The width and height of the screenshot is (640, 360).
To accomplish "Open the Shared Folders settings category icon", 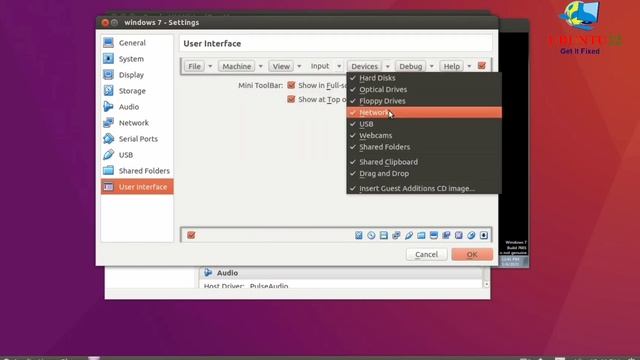I will coord(108,171).
